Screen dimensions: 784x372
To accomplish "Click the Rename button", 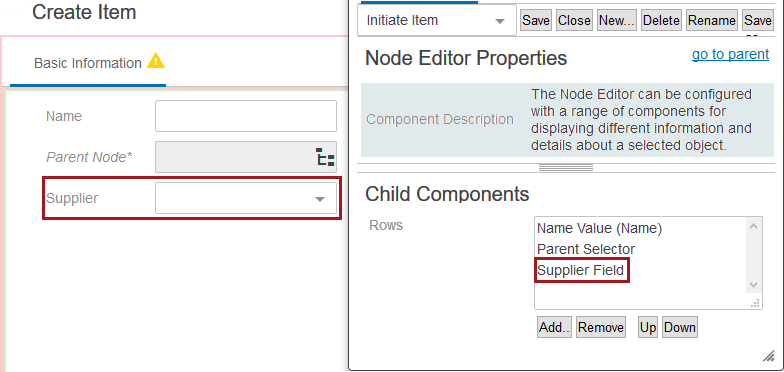I will pyautogui.click(x=712, y=20).
